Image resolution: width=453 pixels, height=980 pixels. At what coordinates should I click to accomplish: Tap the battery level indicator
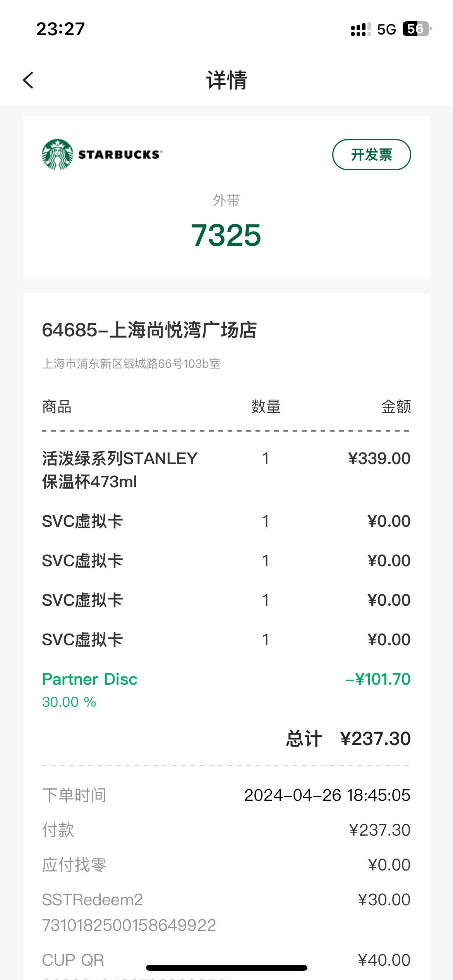[x=417, y=29]
